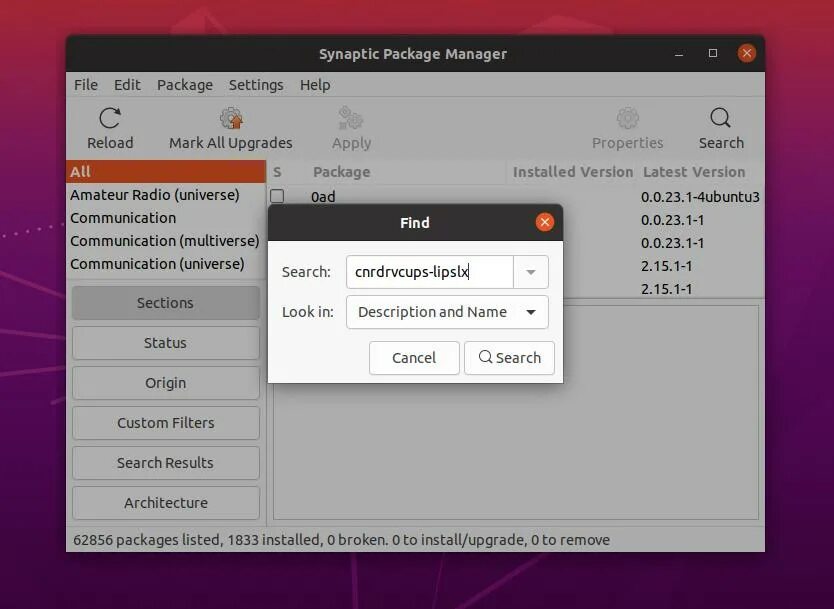This screenshot has width=834, height=609.
Task: Click Search button in the Find dialog
Action: (x=509, y=358)
